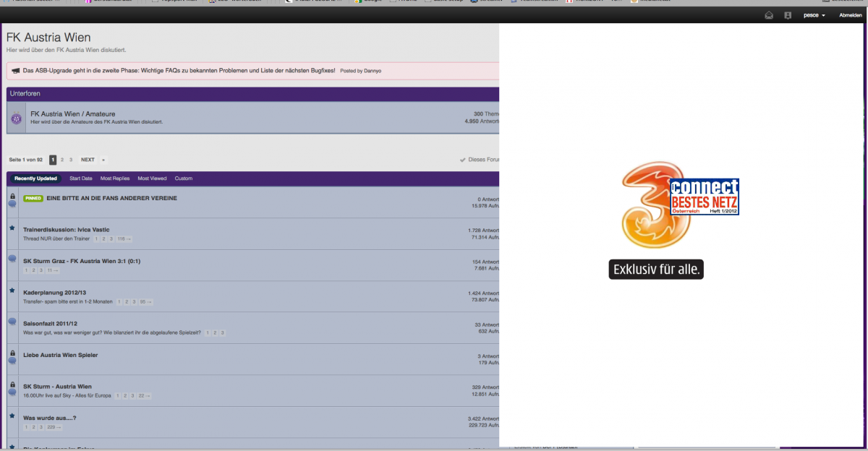Viewport: 868px width, 451px height.
Task: Click the 'Unterforen' section header
Action: 25,94
